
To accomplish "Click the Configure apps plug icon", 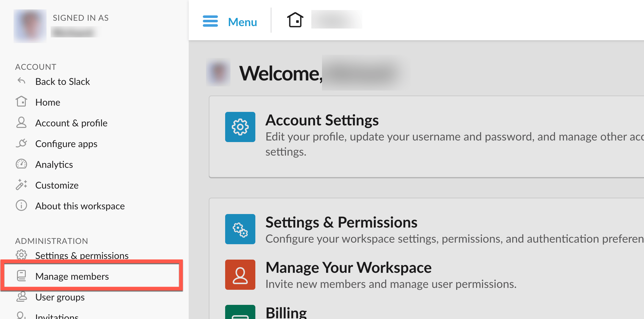I will click(21, 143).
